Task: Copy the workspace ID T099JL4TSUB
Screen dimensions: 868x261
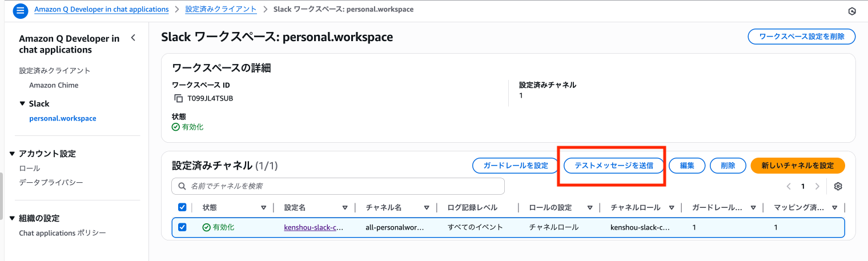Action: [x=178, y=98]
